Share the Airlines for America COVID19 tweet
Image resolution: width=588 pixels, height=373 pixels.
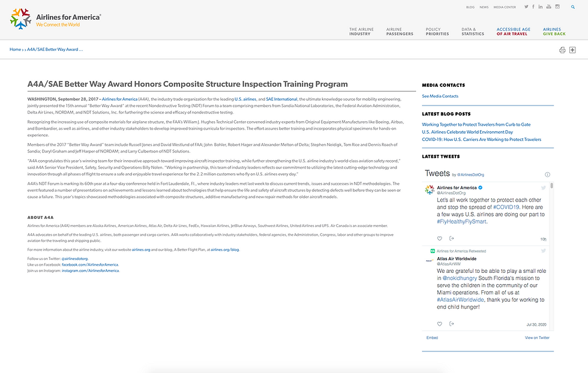(x=451, y=239)
